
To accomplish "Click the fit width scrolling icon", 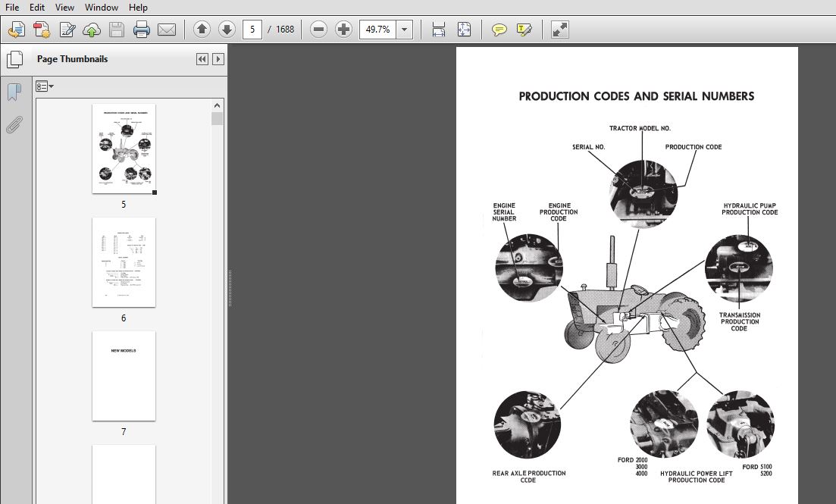I will coord(438,30).
